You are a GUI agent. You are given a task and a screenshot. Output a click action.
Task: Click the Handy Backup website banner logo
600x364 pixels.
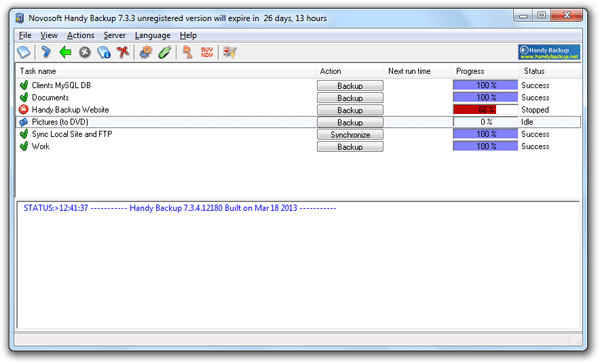point(549,52)
